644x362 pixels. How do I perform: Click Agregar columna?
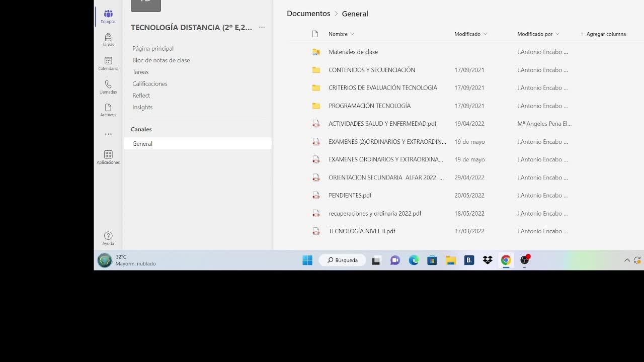(x=603, y=34)
